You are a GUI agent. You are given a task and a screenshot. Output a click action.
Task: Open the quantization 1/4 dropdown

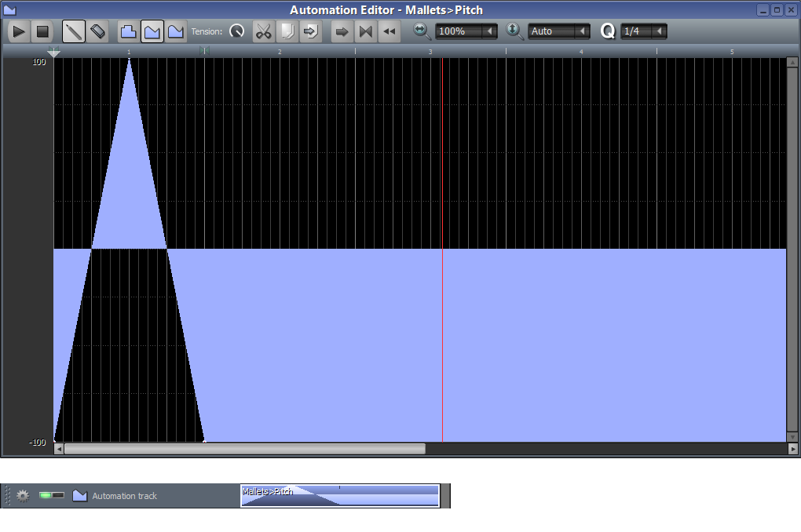(644, 31)
